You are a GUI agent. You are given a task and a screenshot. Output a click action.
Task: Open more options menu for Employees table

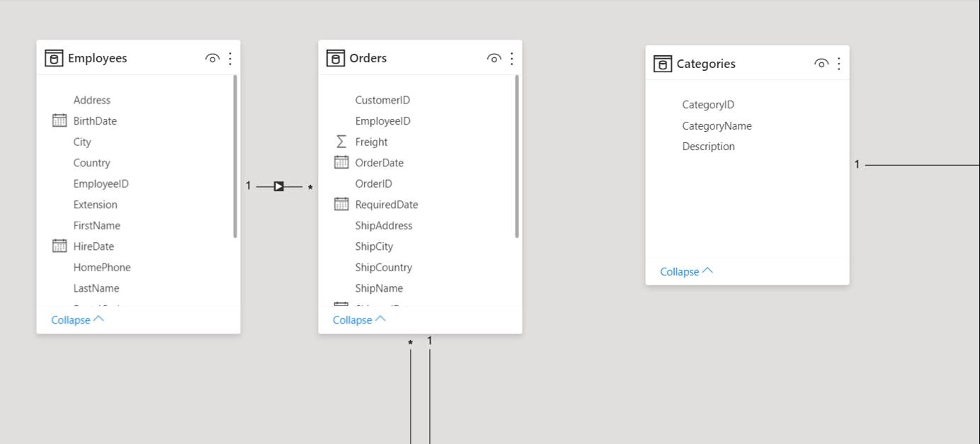coord(230,59)
